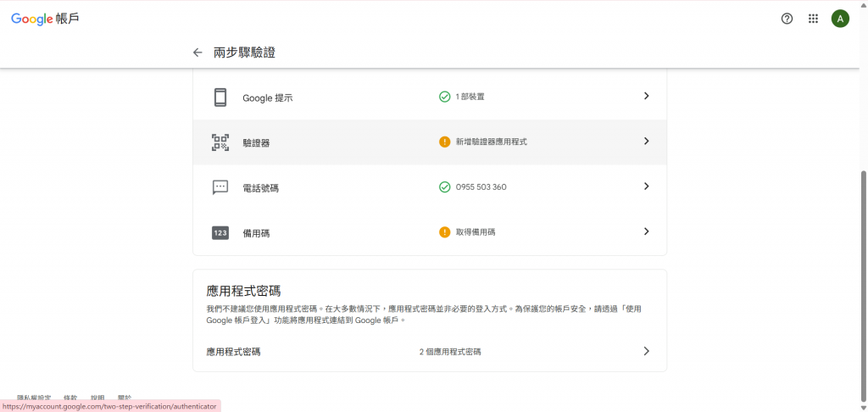Click the phone number 0955 503 360
This screenshot has height=412, width=868.
click(x=481, y=187)
